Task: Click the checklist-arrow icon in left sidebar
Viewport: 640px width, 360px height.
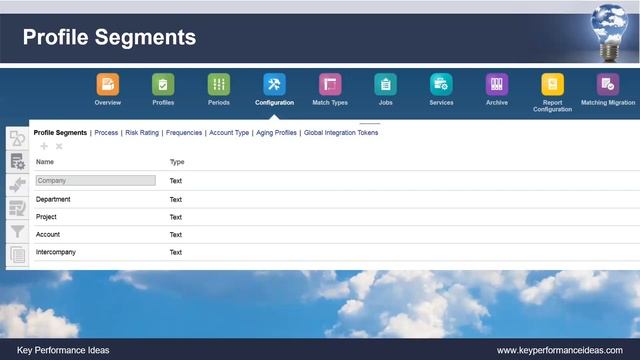Action: pyautogui.click(x=18, y=208)
